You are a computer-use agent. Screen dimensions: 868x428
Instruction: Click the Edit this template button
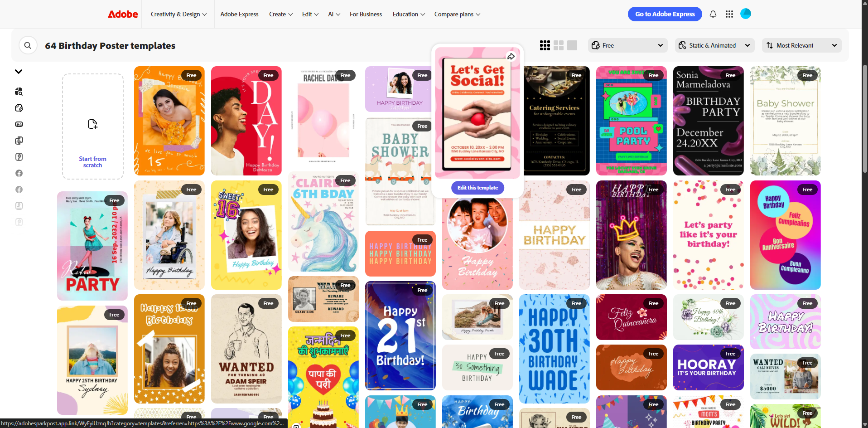477,187
